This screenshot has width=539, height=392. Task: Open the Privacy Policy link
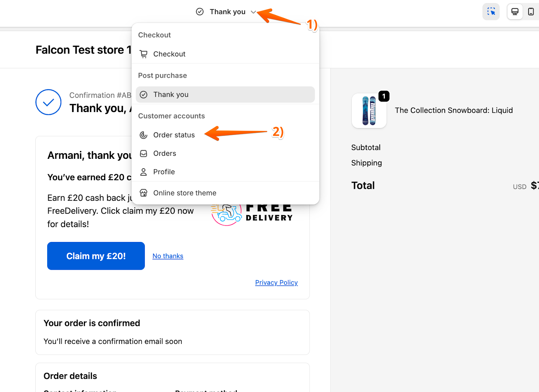276,283
